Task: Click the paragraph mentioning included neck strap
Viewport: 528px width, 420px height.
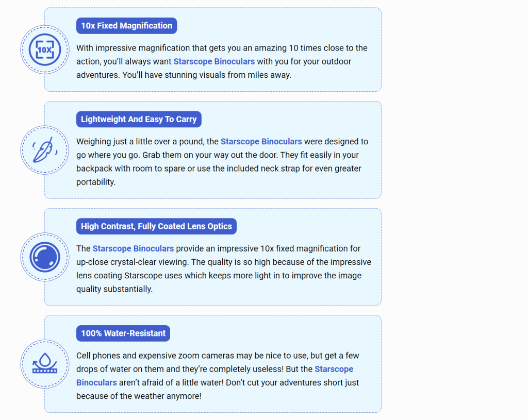Action: tap(222, 162)
